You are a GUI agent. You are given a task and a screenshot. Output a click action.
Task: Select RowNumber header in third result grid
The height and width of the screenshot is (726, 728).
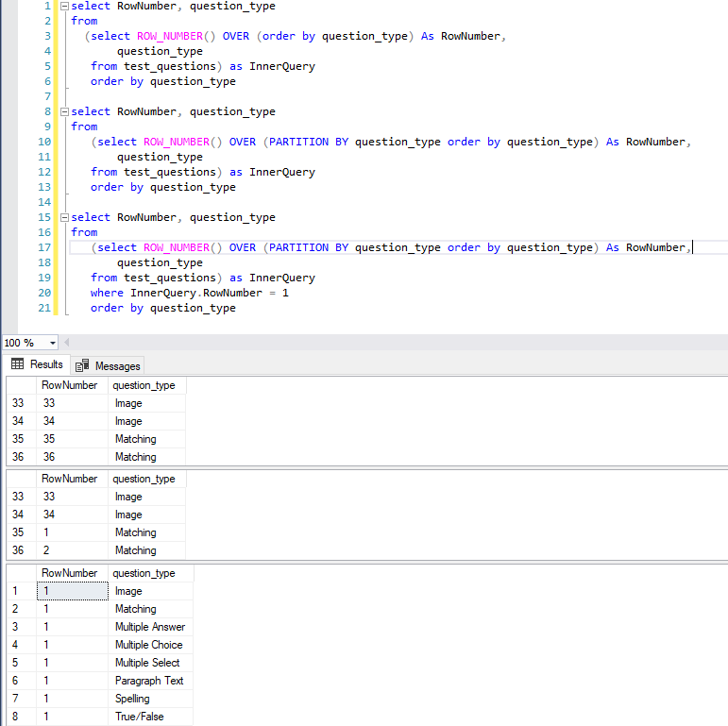[x=72, y=573]
